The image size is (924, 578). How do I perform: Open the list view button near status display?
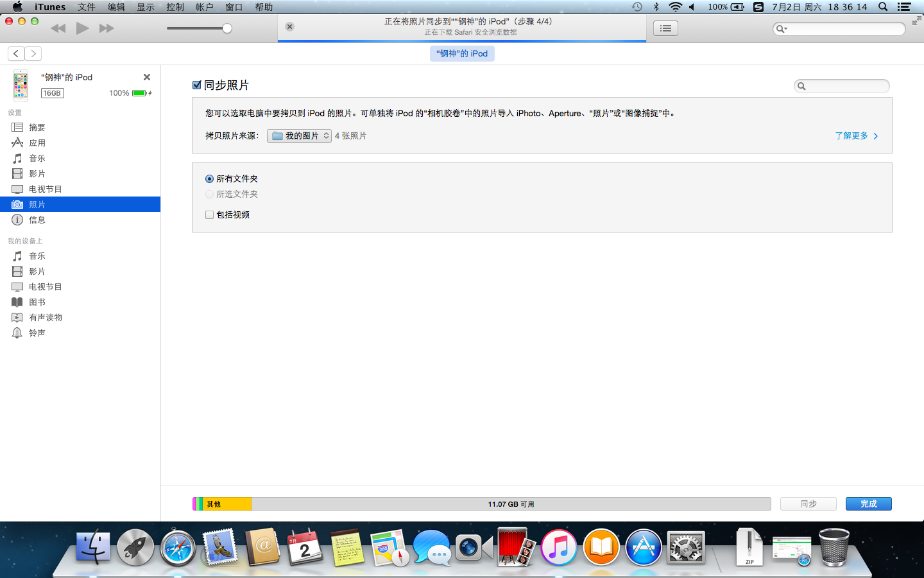pyautogui.click(x=665, y=28)
